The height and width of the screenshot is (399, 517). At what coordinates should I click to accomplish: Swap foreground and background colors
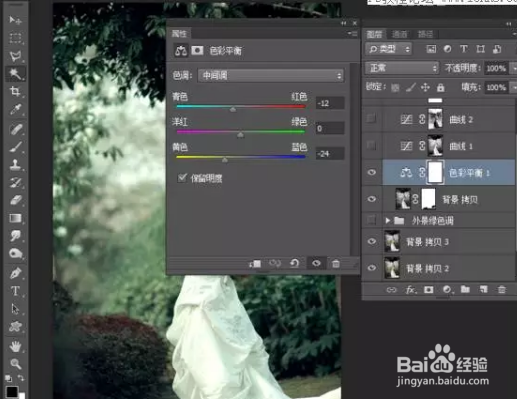[x=21, y=378]
